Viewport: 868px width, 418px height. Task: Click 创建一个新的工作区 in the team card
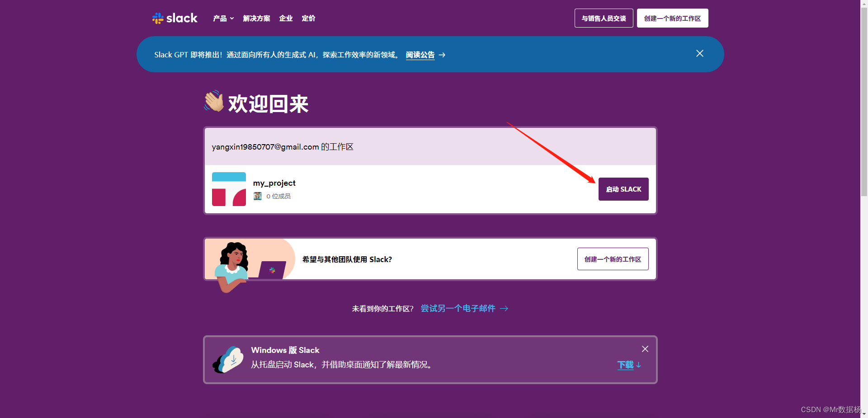(613, 259)
